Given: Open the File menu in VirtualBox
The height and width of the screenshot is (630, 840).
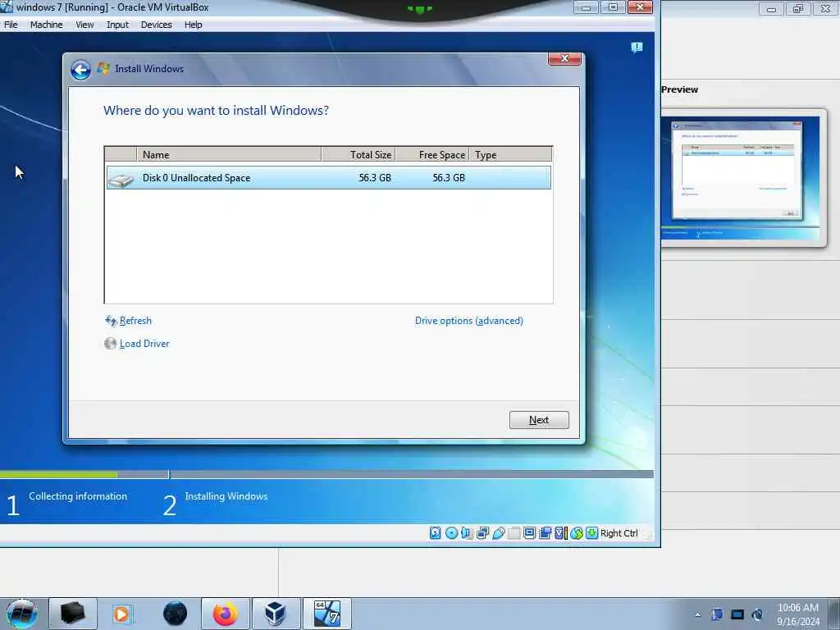Looking at the screenshot, I should coord(11,25).
